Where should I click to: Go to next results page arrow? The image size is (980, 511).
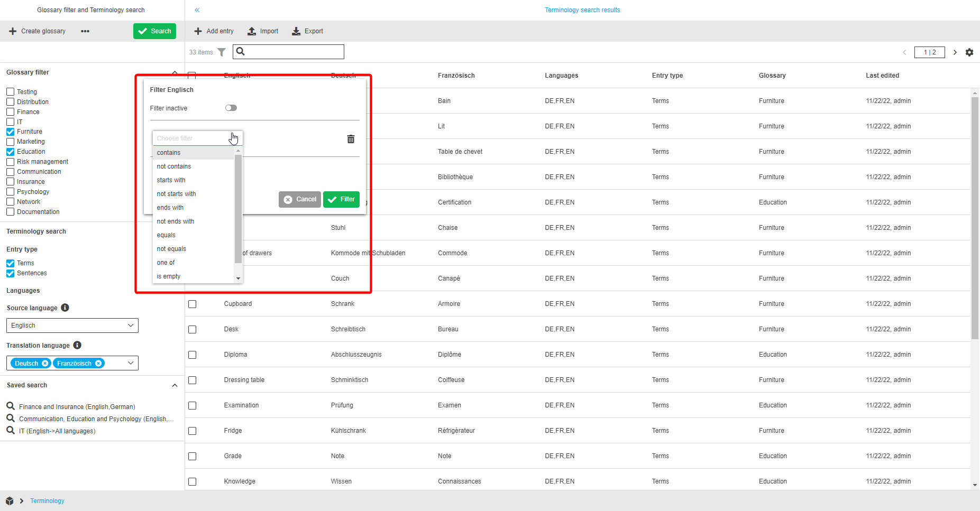point(955,52)
